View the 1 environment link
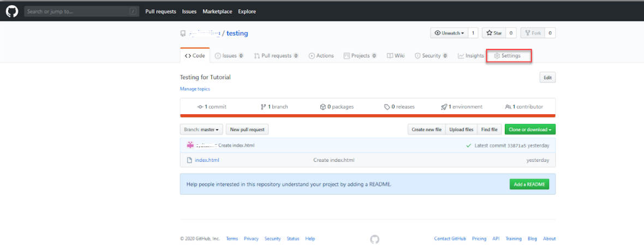 (462, 107)
